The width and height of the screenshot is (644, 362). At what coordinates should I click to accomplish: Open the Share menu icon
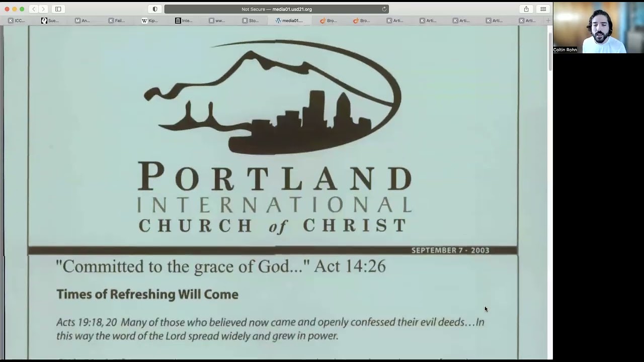526,9
